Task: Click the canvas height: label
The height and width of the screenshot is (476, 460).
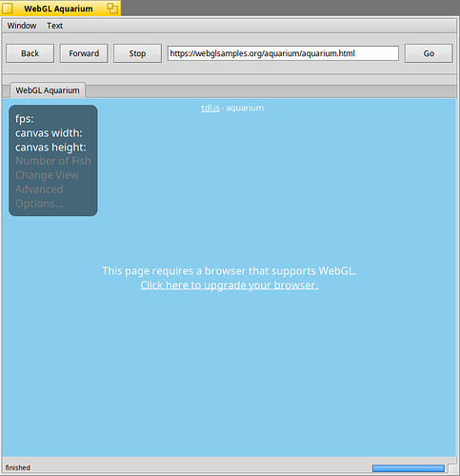Action: tap(50, 148)
